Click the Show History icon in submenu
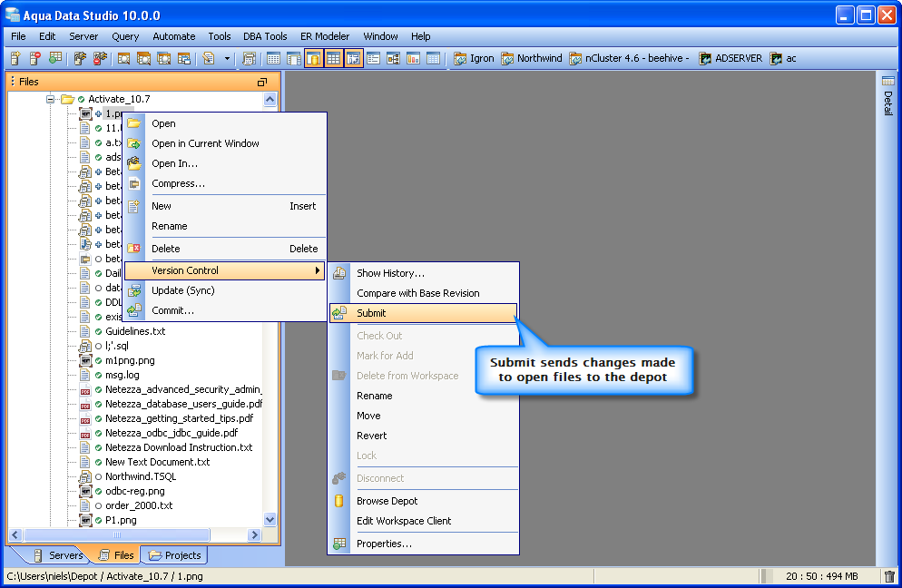The width and height of the screenshot is (902, 588). 339,273
